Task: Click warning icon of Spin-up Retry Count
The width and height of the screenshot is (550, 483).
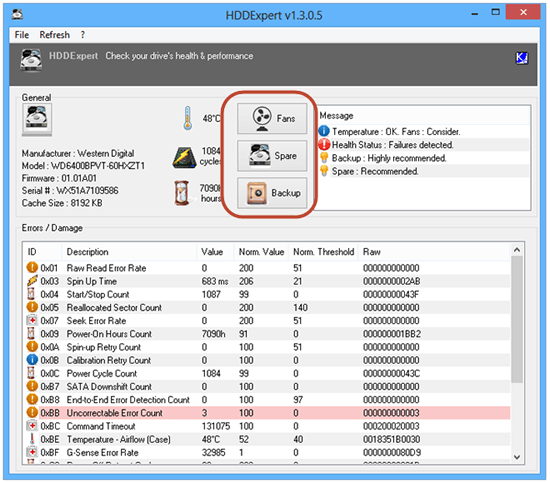Action: [32, 347]
